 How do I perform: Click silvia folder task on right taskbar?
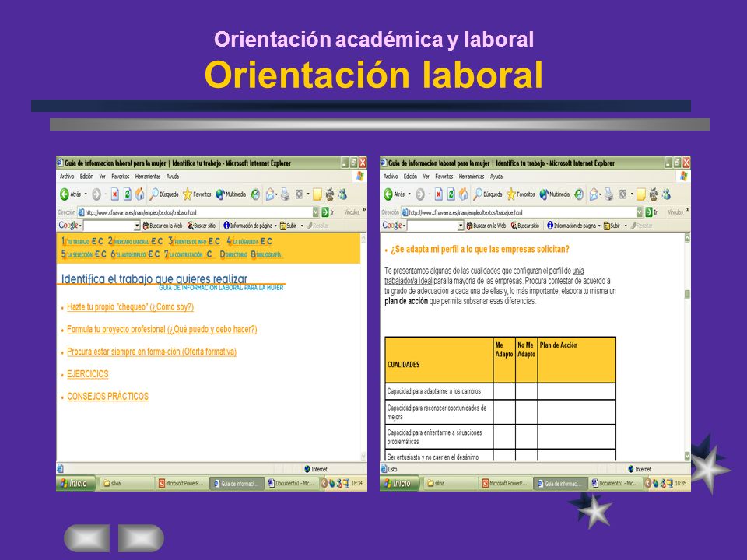click(x=451, y=483)
